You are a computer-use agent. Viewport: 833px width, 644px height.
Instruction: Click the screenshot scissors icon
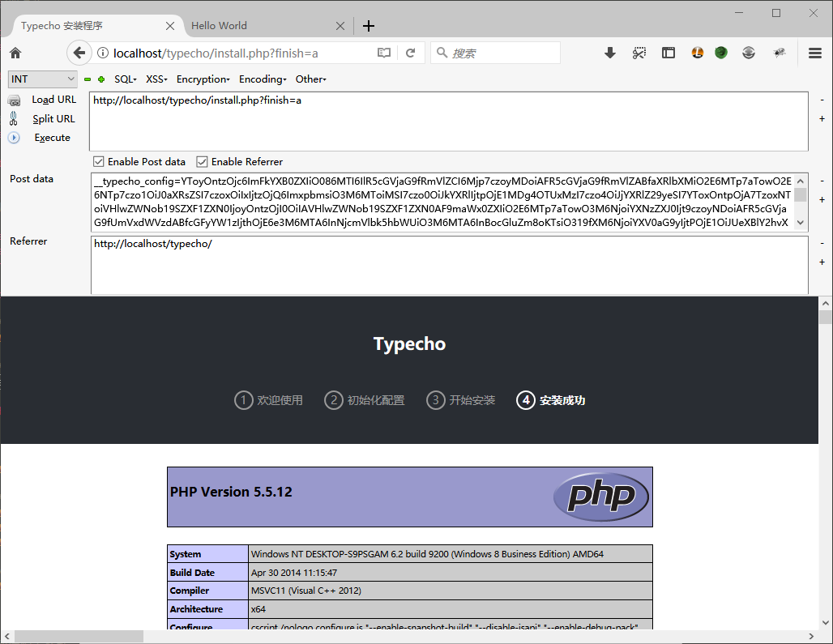coord(639,53)
